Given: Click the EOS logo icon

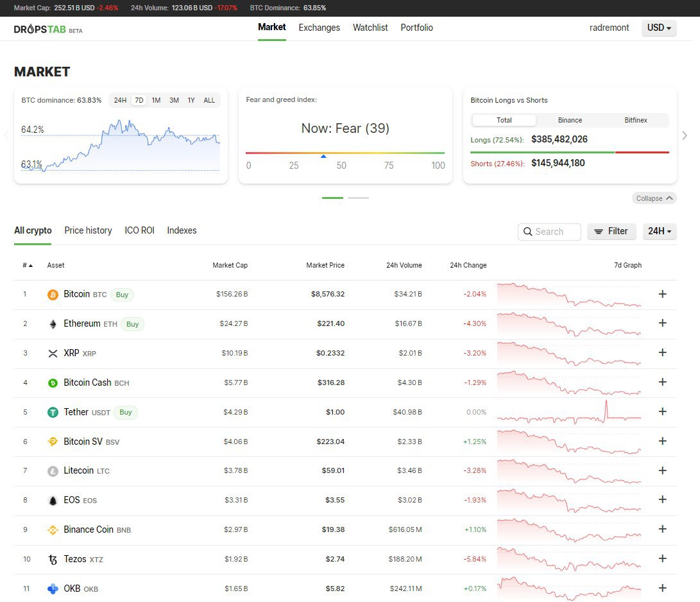Looking at the screenshot, I should [x=53, y=501].
